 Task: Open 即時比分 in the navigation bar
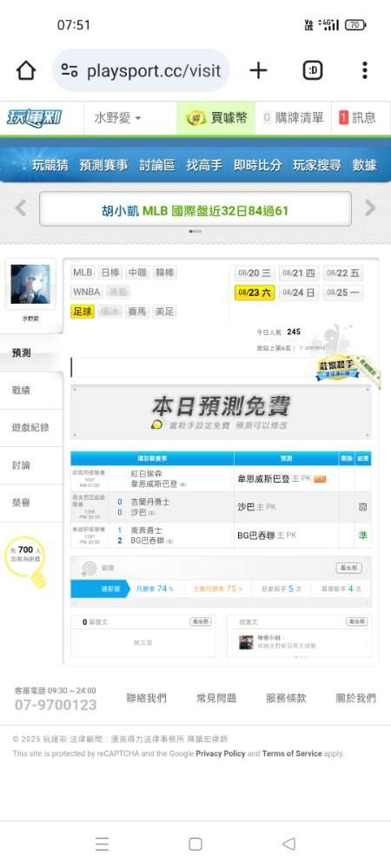[257, 164]
